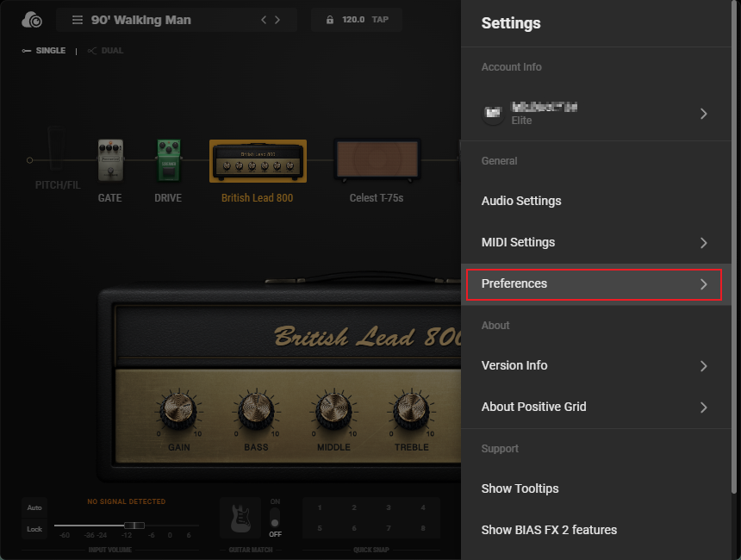Open Guitar Match guitar icon
741x560 pixels.
click(240, 518)
